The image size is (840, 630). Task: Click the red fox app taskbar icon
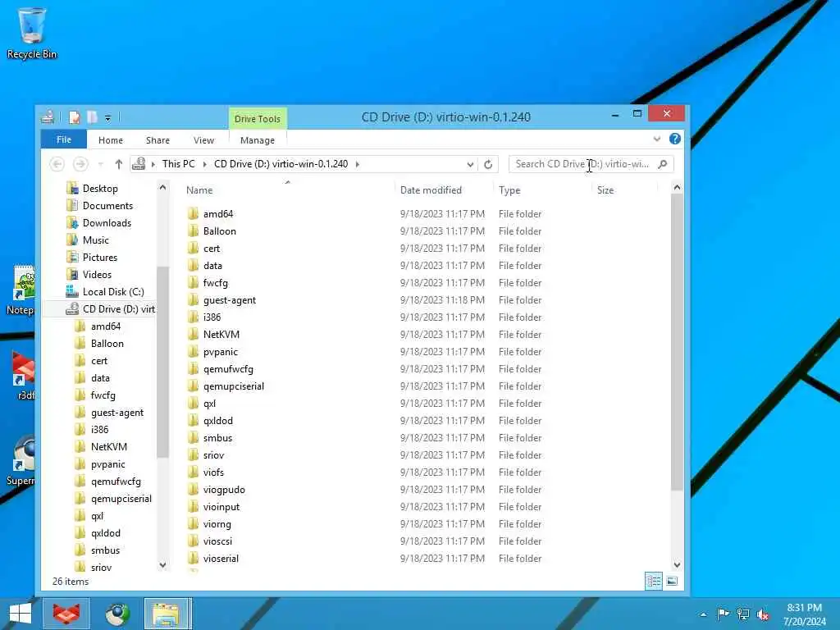[x=66, y=614]
